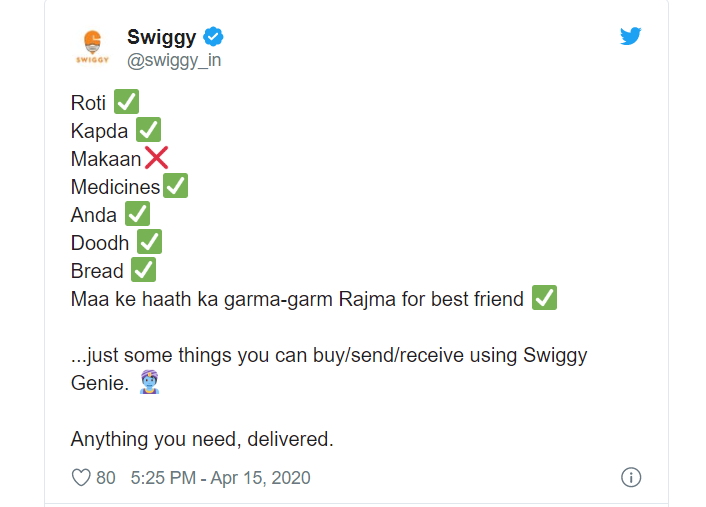
Task: Click the blue verified badge
Action: 214,37
